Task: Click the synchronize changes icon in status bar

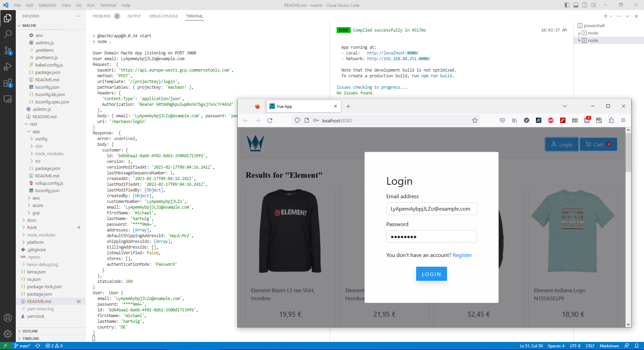Action: pyautogui.click(x=38, y=346)
